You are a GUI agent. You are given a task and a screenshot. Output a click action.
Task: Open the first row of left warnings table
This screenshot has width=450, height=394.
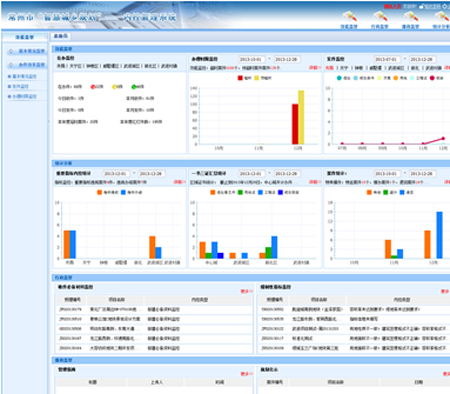click(x=154, y=309)
